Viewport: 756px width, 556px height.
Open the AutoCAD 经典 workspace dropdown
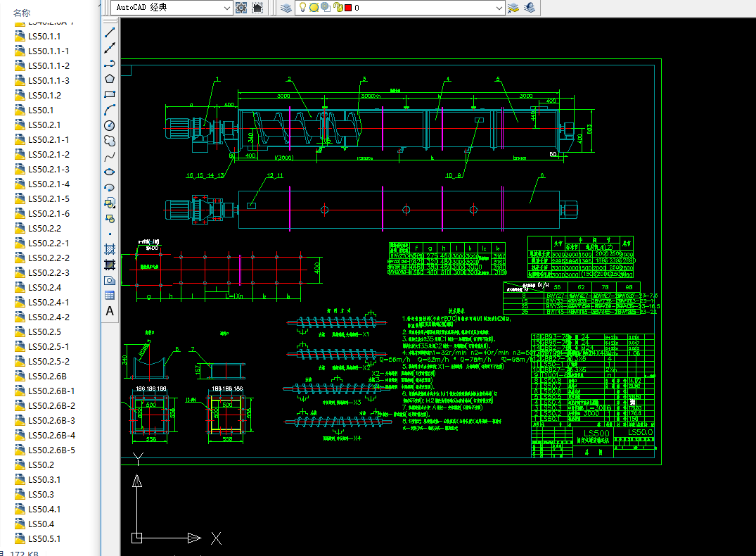[171, 7]
